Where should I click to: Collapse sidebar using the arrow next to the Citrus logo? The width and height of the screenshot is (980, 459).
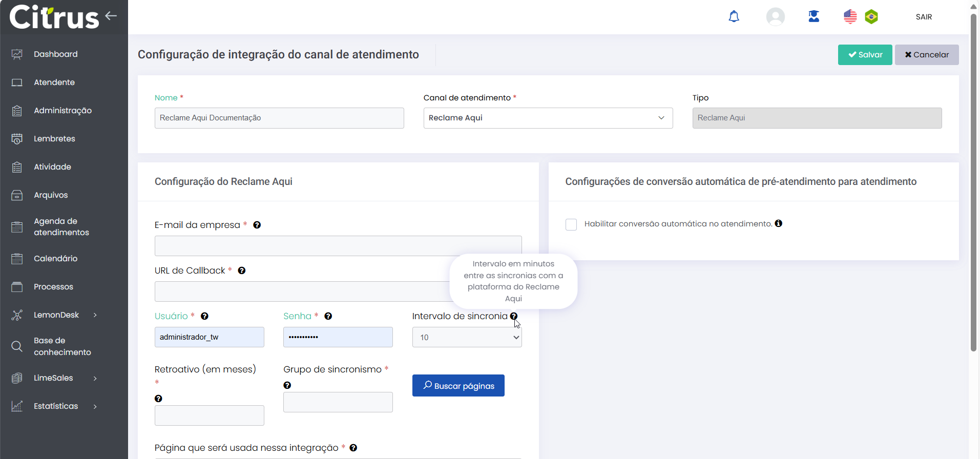111,16
